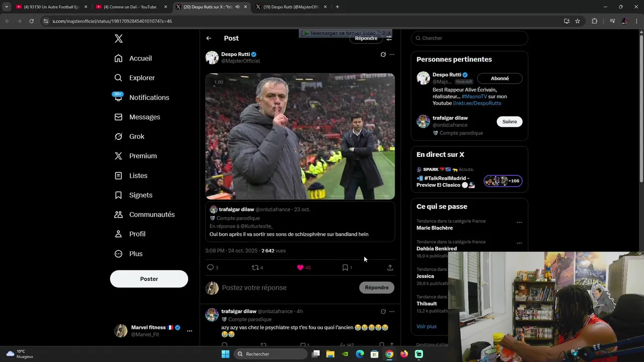Open the Windows Start menu
This screenshot has height=362, width=644.
click(x=225, y=354)
